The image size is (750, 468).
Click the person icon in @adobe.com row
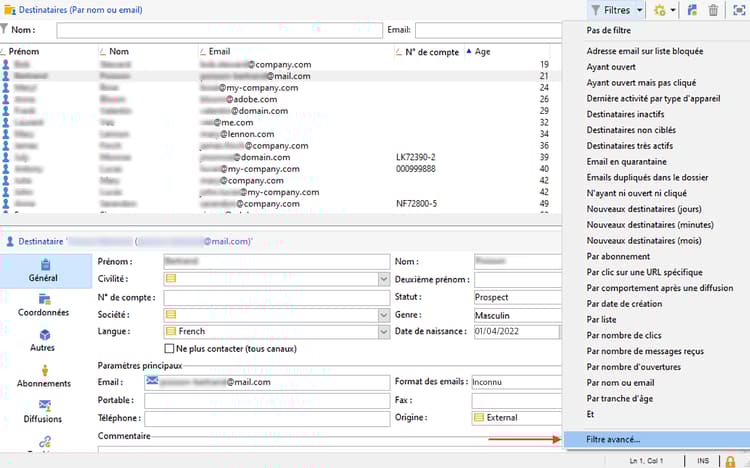coord(5,99)
